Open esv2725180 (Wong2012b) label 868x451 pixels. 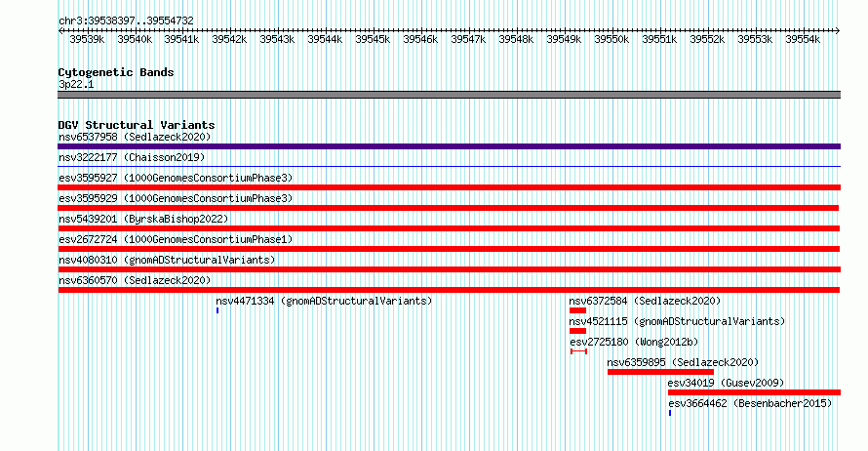point(634,342)
